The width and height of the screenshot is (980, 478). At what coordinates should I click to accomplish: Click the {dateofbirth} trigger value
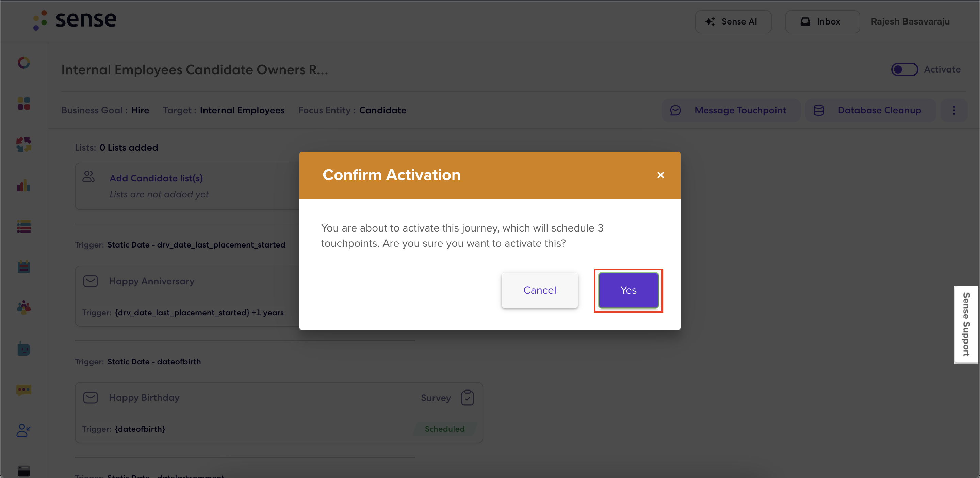pyautogui.click(x=140, y=429)
